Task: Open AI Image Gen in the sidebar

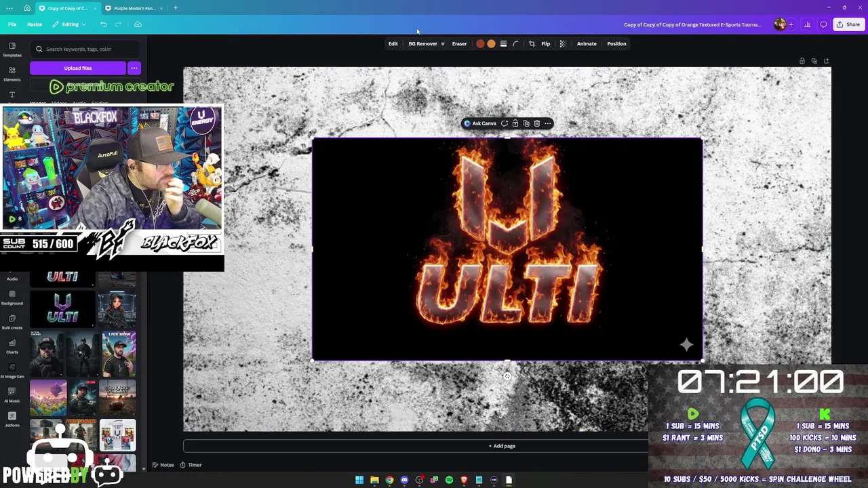Action: pyautogui.click(x=12, y=371)
